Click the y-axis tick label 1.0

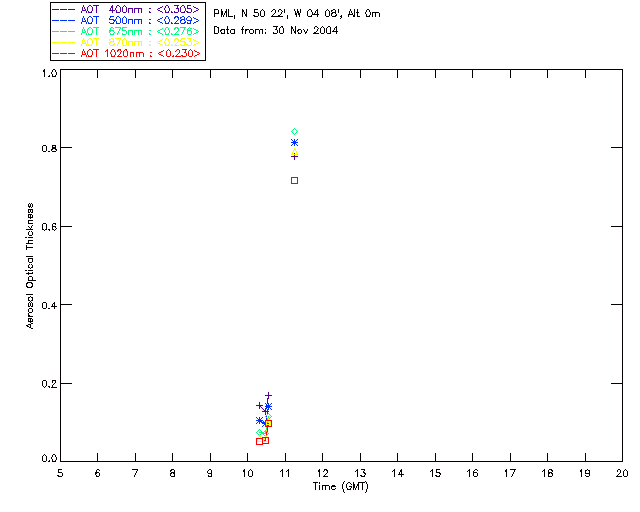pos(49,73)
